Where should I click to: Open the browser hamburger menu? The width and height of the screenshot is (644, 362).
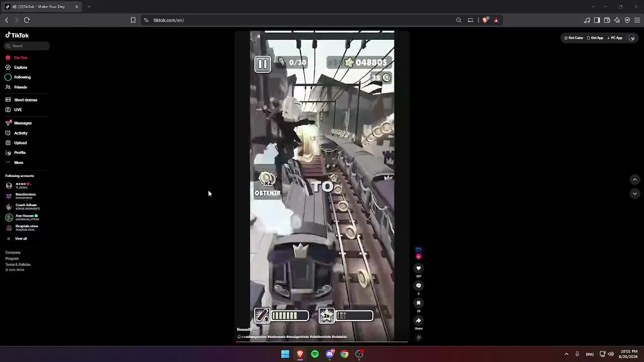[637, 20]
